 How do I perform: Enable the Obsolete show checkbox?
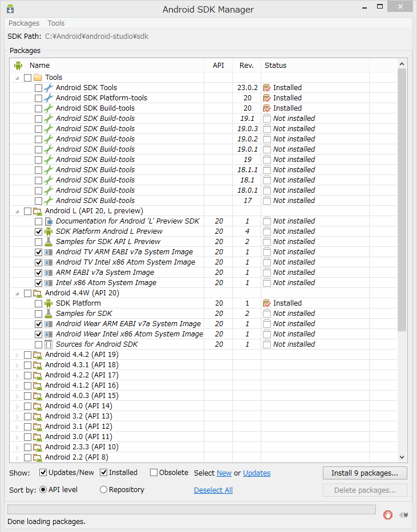click(x=153, y=473)
